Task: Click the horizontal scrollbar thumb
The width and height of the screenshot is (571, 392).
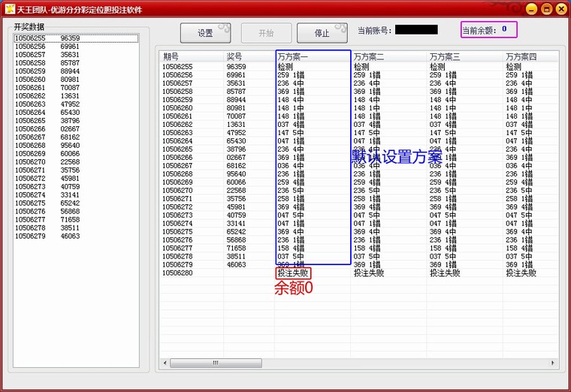Action: [x=216, y=363]
